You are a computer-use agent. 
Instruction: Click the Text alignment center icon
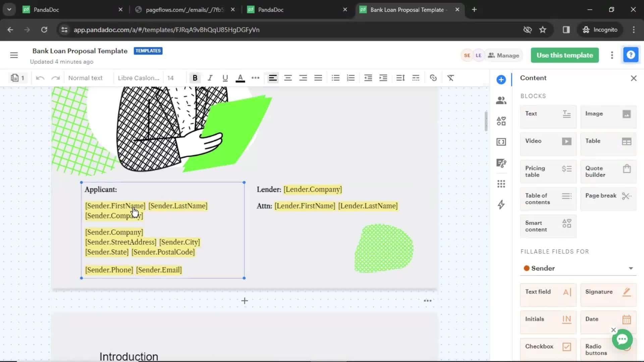tap(287, 78)
